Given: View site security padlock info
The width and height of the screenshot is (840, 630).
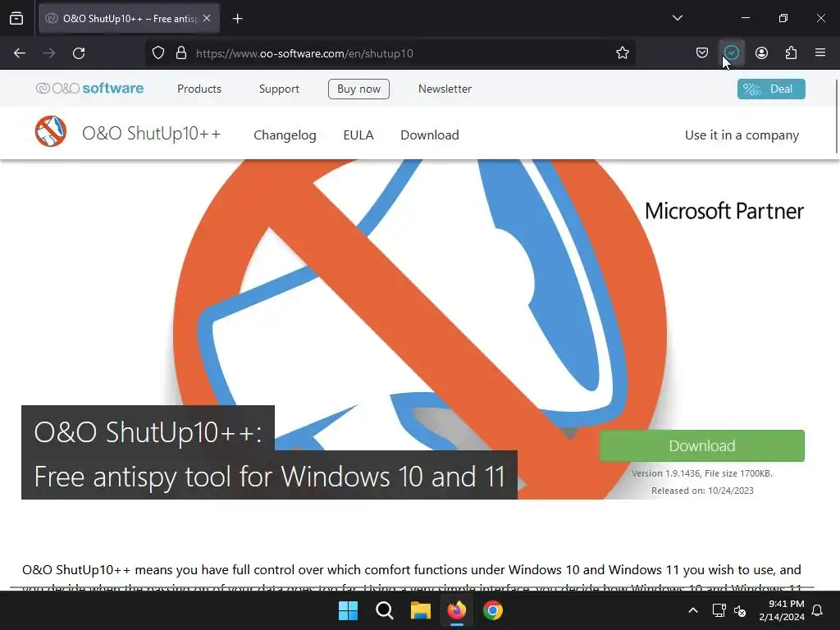Looking at the screenshot, I should pyautogui.click(x=181, y=53).
